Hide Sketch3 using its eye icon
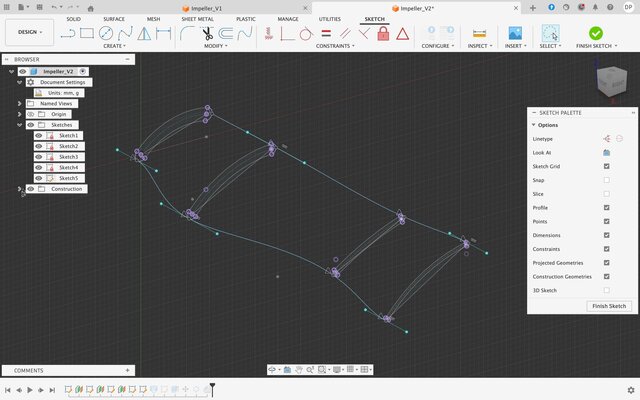This screenshot has width=640, height=400. coord(39,157)
